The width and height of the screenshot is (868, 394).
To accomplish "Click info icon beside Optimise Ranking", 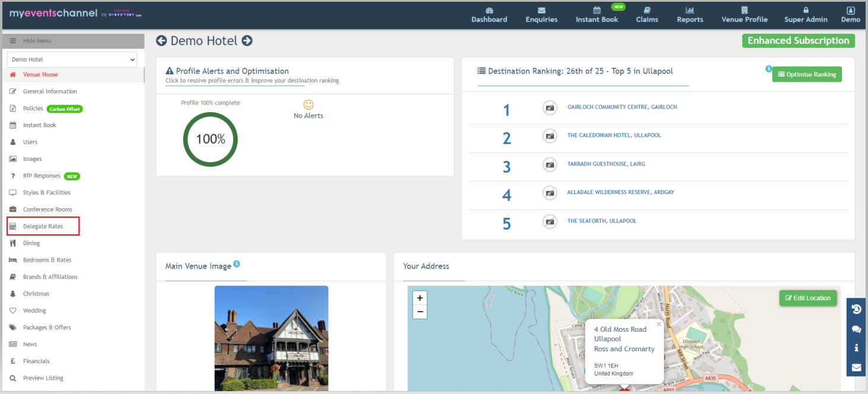I will tap(768, 69).
